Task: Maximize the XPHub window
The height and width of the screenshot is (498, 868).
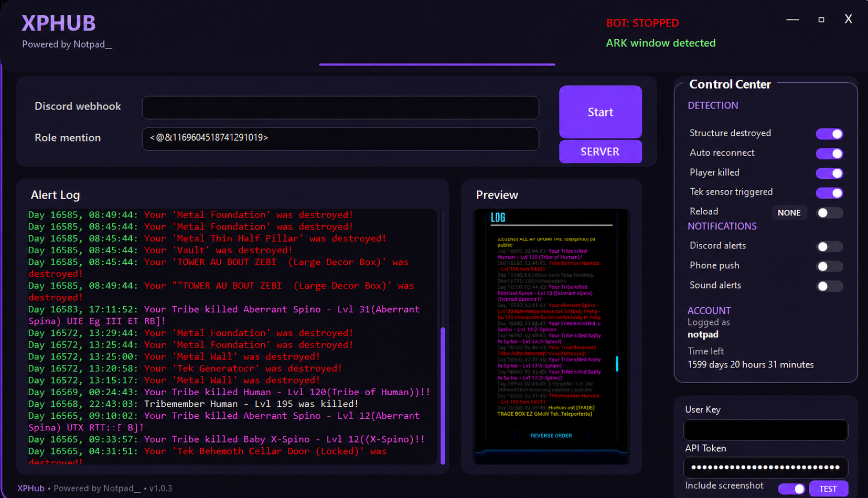Action: 821,19
